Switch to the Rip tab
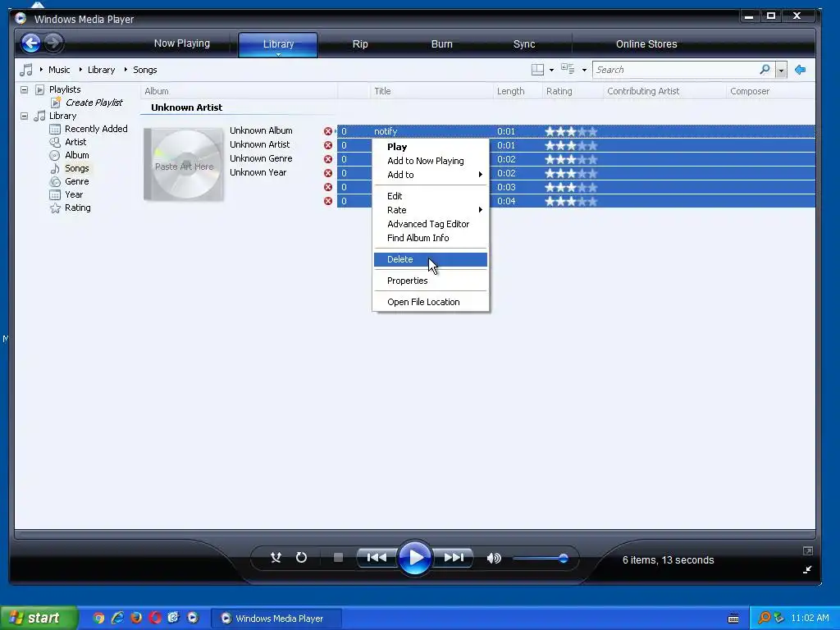 pos(360,44)
